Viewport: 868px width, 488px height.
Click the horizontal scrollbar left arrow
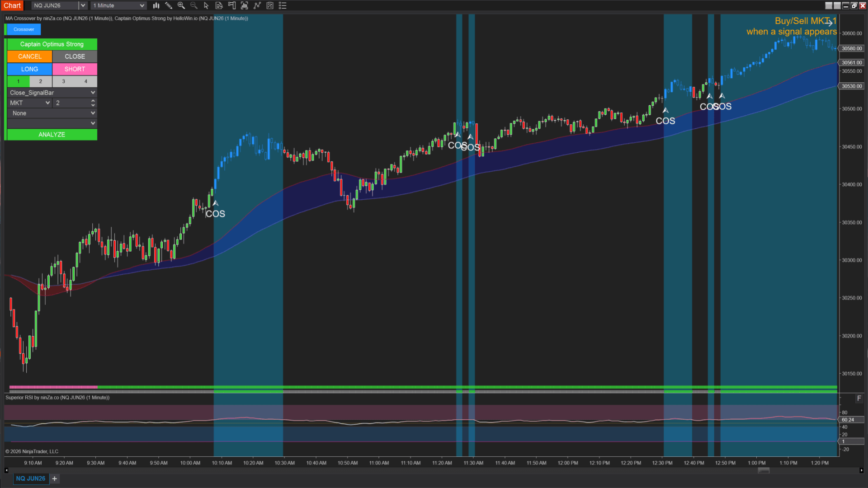pos(6,470)
